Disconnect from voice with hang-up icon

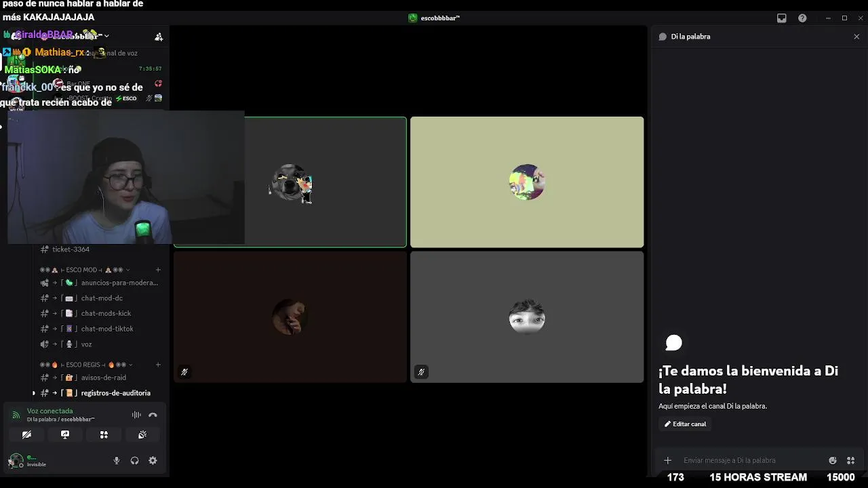[x=153, y=415]
